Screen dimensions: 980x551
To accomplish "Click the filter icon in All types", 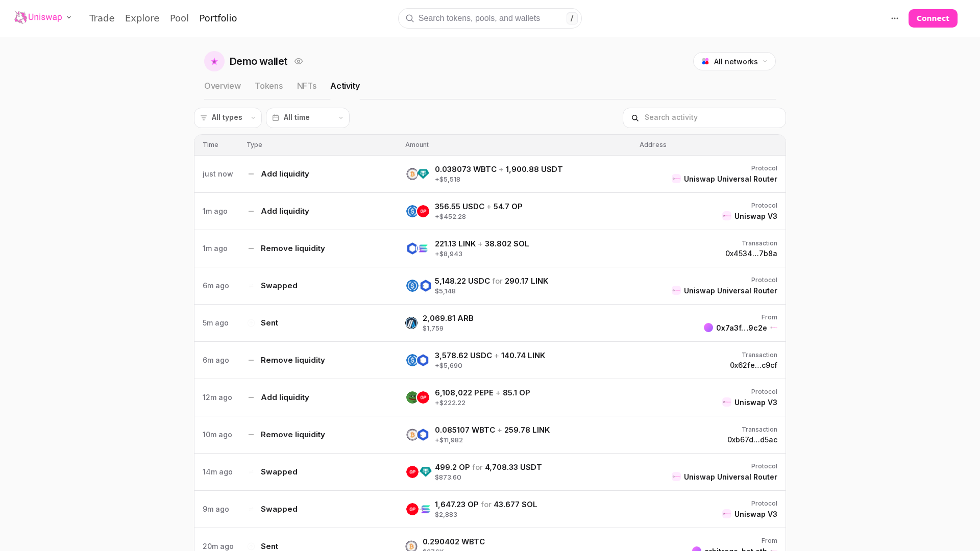I will pyautogui.click(x=204, y=118).
